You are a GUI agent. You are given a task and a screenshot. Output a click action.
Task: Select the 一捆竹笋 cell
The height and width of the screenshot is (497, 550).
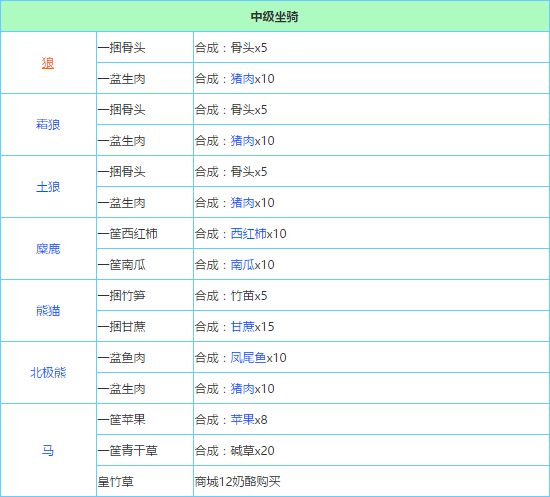pyautogui.click(x=145, y=296)
